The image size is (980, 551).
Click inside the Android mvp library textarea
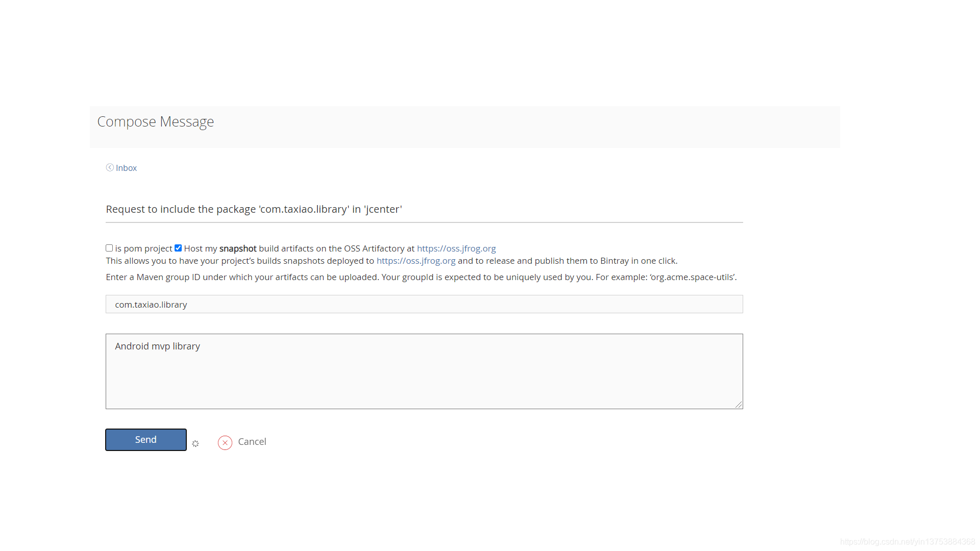coord(424,371)
